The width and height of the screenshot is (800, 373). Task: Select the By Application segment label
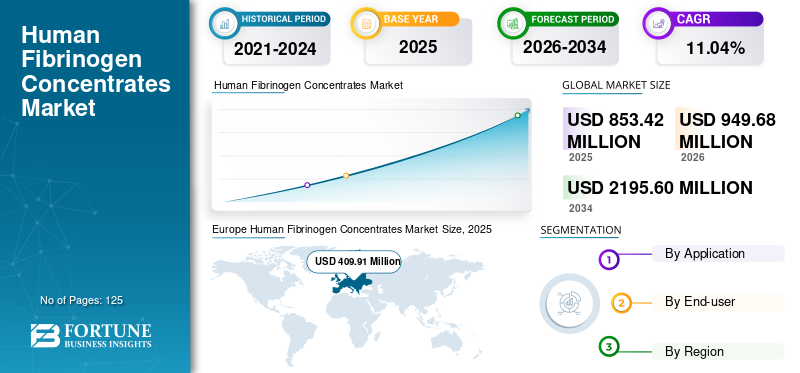[x=705, y=254]
